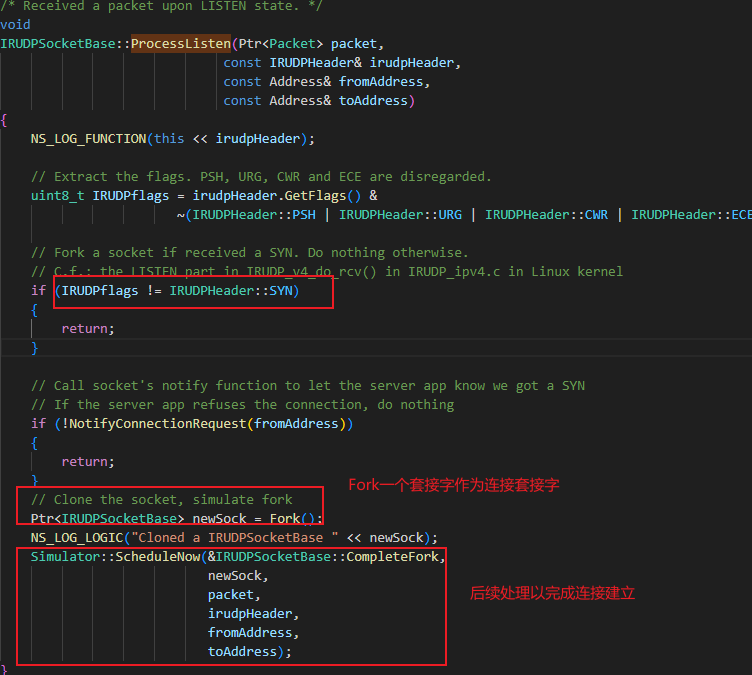Image resolution: width=752 pixels, height=675 pixels.
Task: Click 'irudpHeader.GetFlags()' method call
Action: [277, 196]
